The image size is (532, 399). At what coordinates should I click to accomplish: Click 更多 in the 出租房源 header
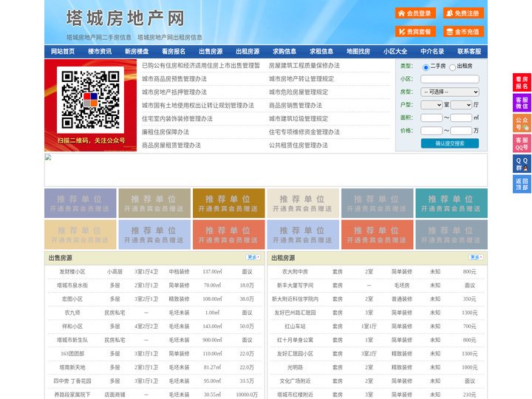[476, 258]
